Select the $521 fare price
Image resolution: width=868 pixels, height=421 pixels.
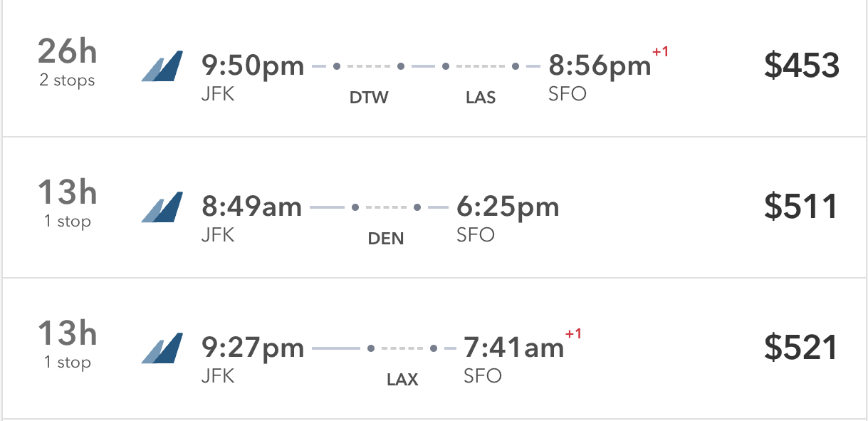800,348
